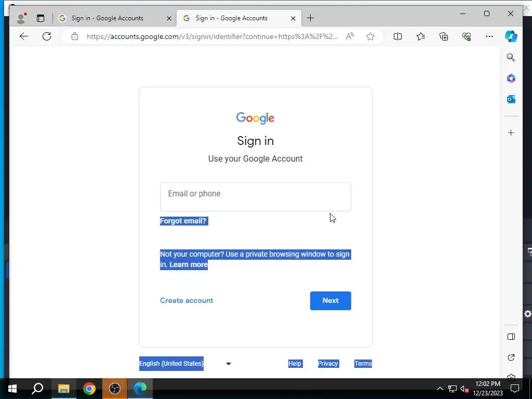Viewport: 532px width, 399px height.
Task: Click the muted volume tray icon
Action: click(x=464, y=389)
